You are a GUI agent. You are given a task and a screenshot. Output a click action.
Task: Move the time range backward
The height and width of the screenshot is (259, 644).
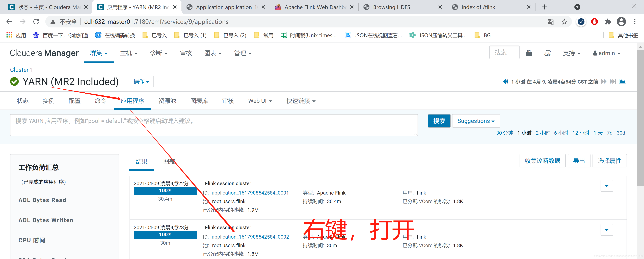coord(505,82)
